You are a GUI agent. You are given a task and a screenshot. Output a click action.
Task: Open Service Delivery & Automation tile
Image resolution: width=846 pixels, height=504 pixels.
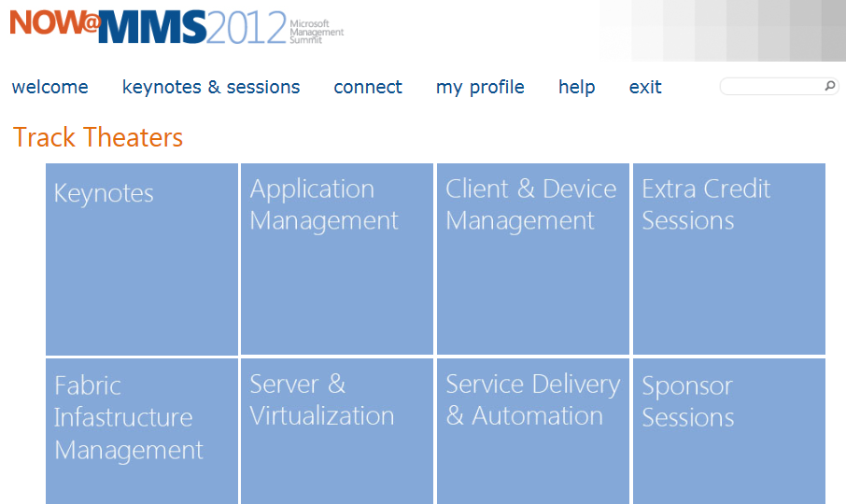(533, 431)
